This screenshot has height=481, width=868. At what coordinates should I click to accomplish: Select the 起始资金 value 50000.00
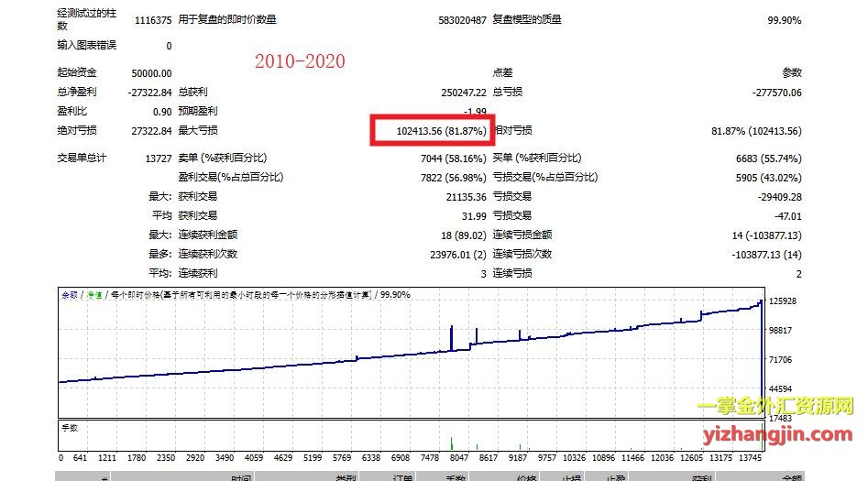[x=150, y=73]
